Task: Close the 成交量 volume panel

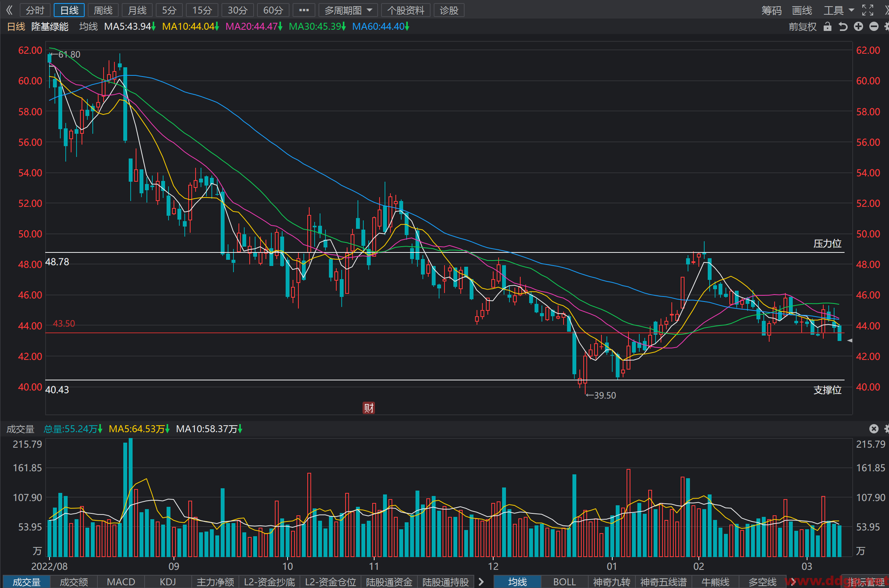Action: click(x=874, y=428)
